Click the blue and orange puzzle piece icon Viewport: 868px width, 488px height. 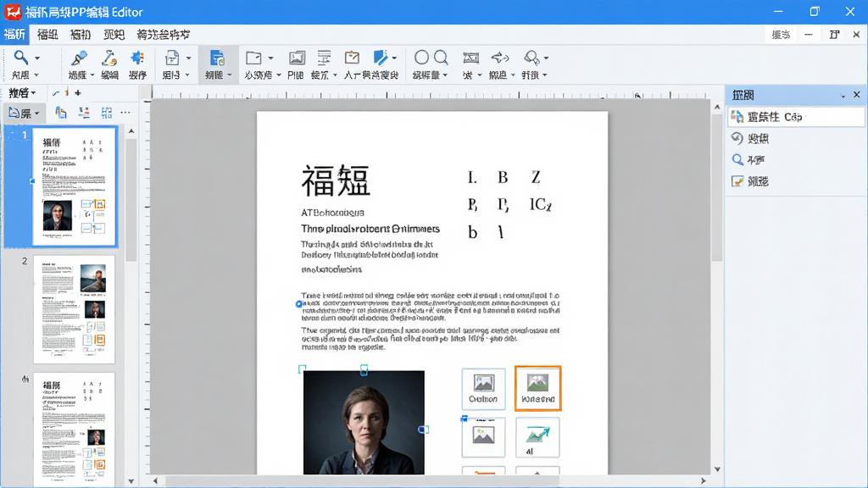click(137, 58)
